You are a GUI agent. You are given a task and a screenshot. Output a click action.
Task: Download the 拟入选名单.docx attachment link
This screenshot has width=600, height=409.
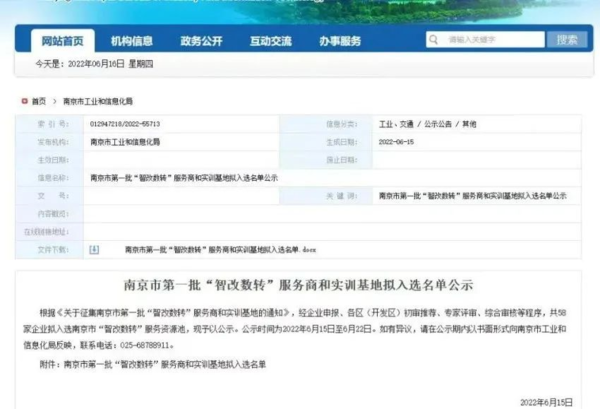(x=220, y=250)
